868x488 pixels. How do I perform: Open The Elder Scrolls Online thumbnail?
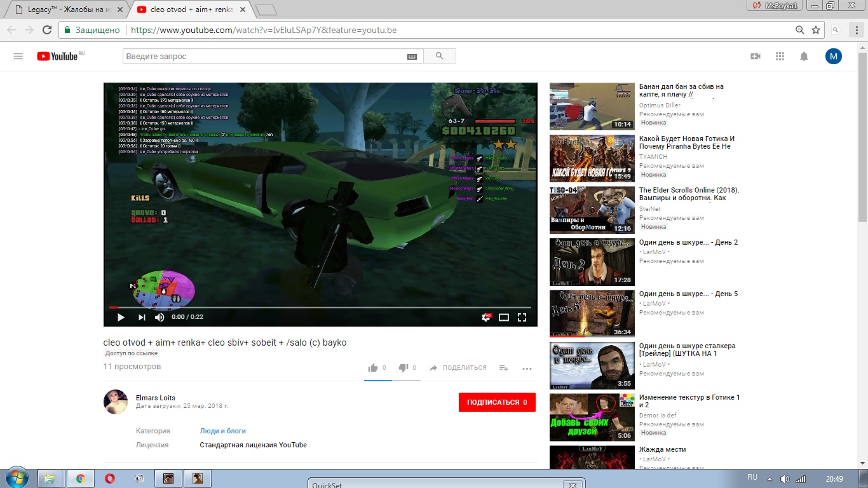pos(592,210)
